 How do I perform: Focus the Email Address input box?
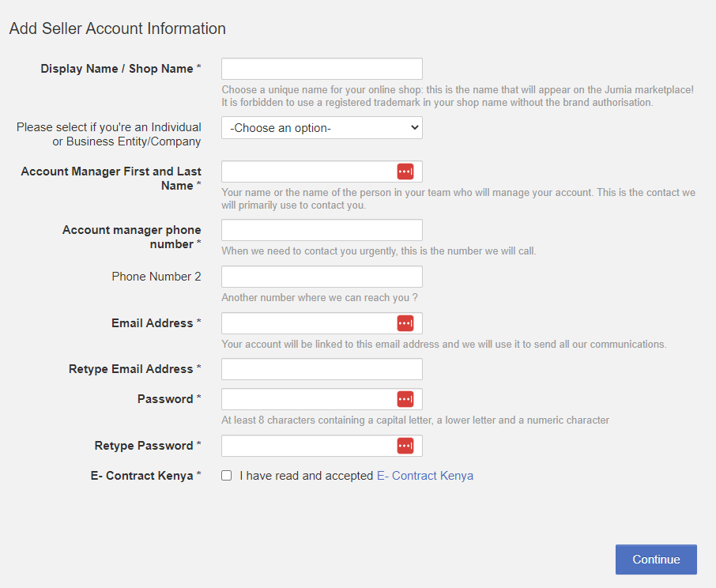tap(308, 323)
